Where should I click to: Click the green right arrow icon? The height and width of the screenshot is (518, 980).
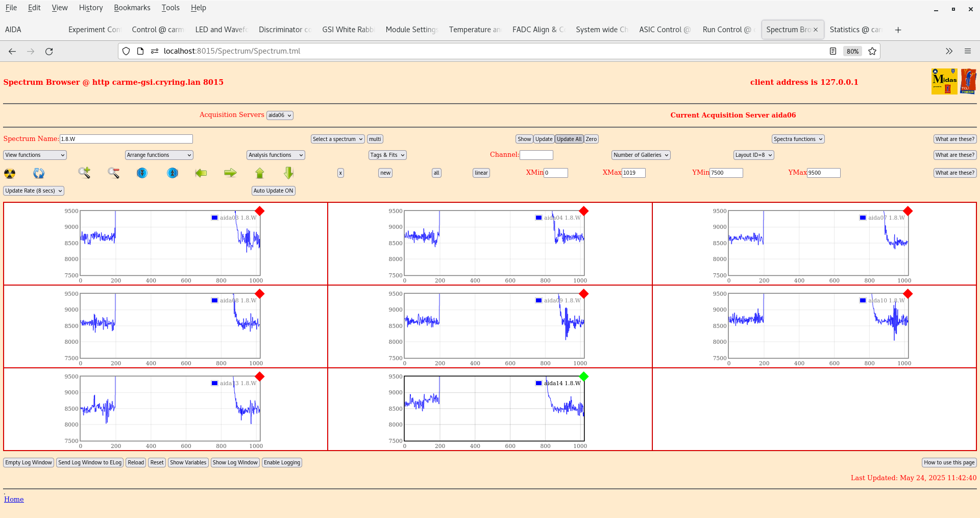pos(230,173)
